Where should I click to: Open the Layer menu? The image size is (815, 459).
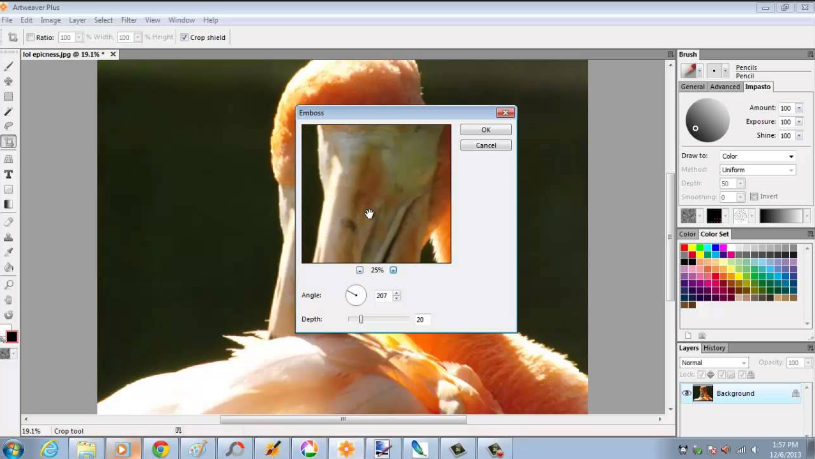coord(77,20)
